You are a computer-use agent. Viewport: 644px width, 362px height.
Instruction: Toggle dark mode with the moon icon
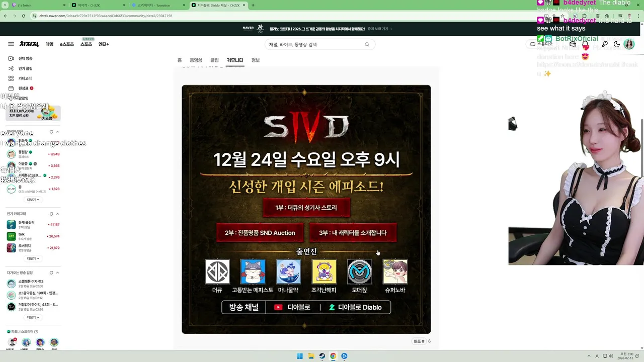pos(617,44)
